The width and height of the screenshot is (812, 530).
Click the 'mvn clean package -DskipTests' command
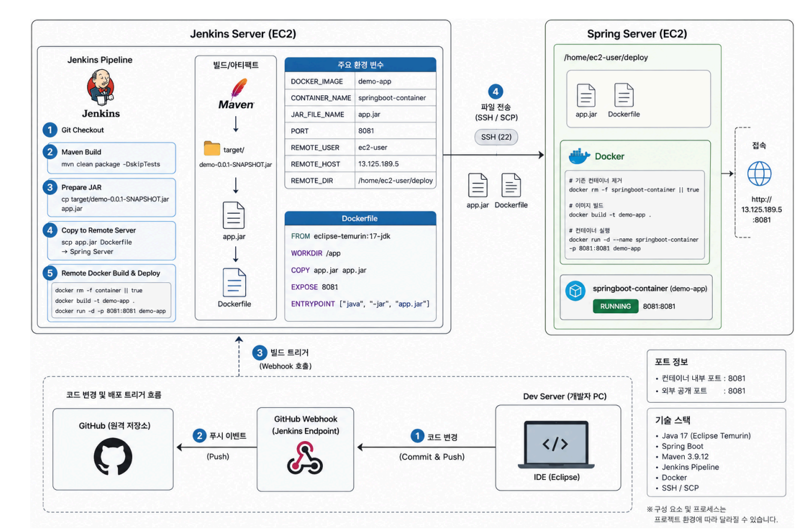(111, 164)
